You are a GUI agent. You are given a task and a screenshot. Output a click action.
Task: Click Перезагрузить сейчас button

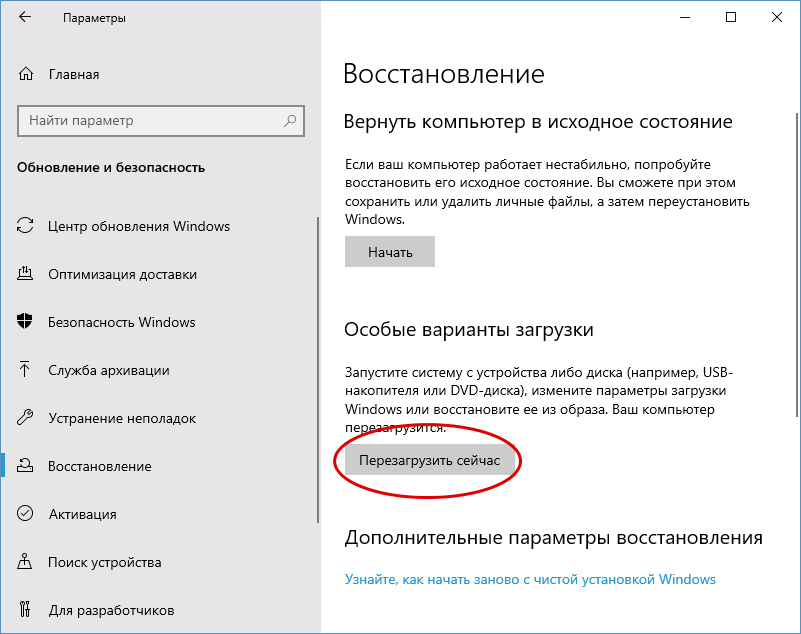pyautogui.click(x=430, y=460)
